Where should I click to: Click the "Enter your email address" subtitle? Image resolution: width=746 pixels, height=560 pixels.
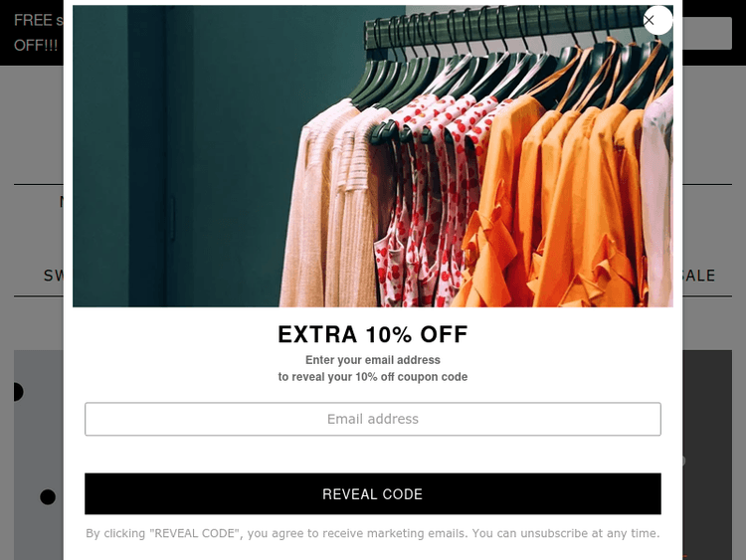(x=373, y=360)
